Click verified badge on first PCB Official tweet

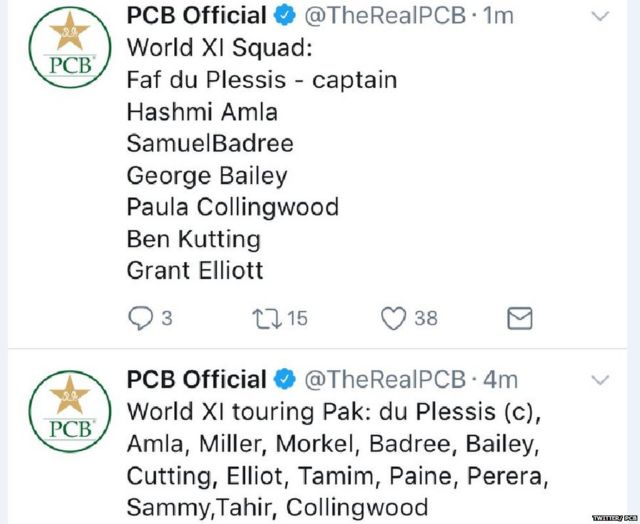(x=284, y=16)
